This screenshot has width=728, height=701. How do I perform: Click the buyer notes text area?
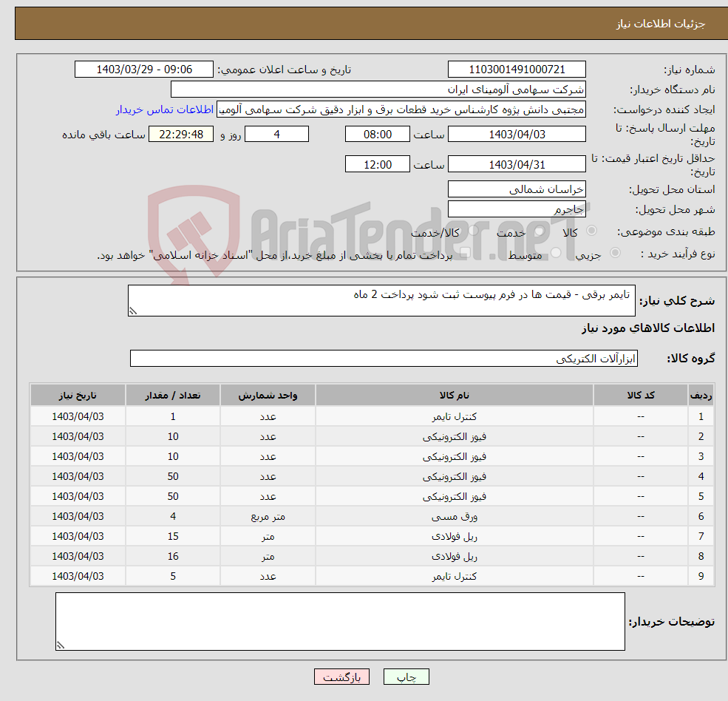340,621
